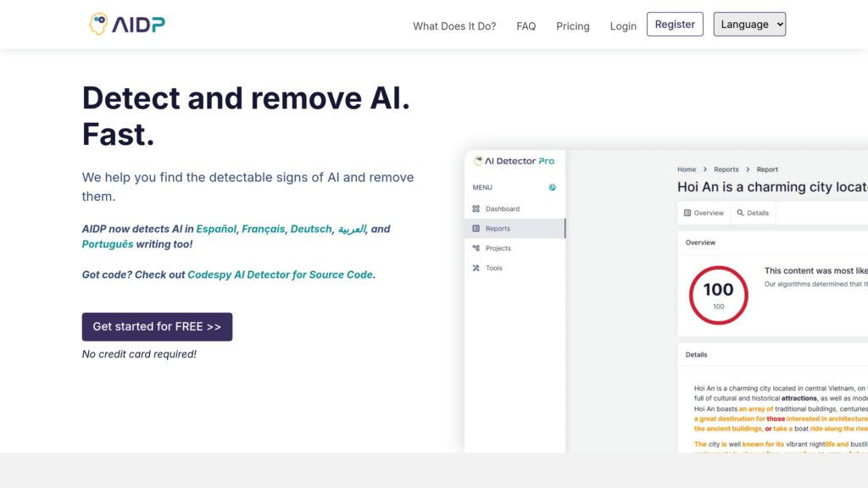
Task: Open the Language selector
Action: click(x=749, y=24)
